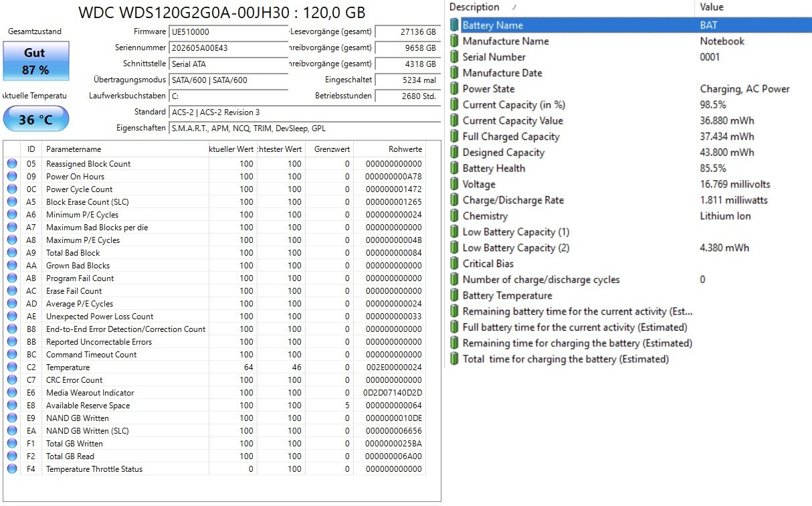Screen dimensions: 812x506
Task: Click battery icon for Current Capacity (in %)
Action: [x=455, y=105]
